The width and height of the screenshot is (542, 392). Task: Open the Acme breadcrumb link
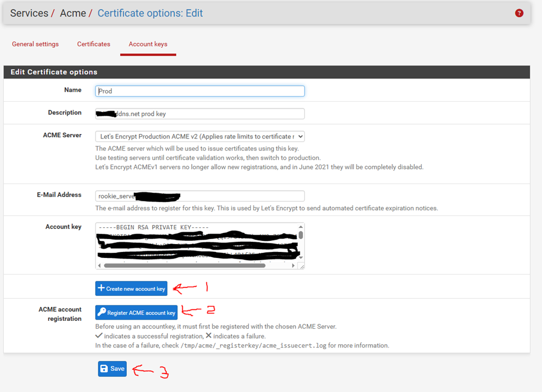click(x=73, y=13)
